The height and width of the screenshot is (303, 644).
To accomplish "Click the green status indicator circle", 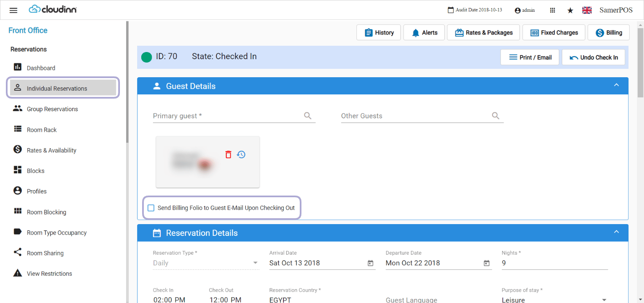I will click(146, 57).
